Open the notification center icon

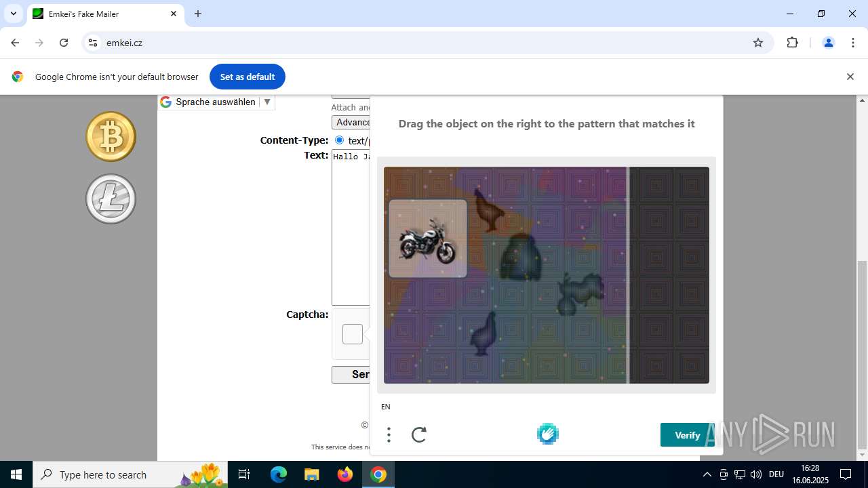(846, 474)
